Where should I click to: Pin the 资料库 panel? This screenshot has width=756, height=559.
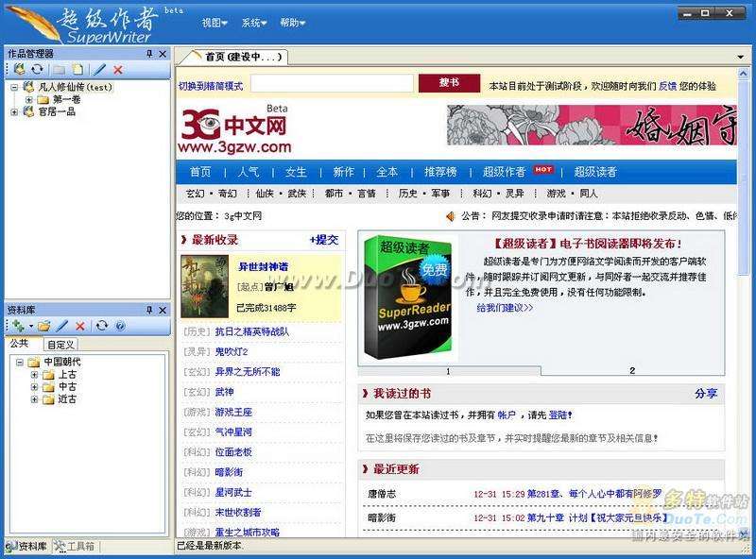tap(149, 310)
